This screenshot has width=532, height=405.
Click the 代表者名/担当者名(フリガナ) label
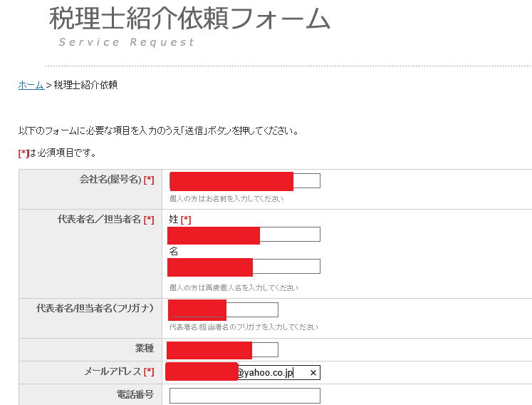95,308
